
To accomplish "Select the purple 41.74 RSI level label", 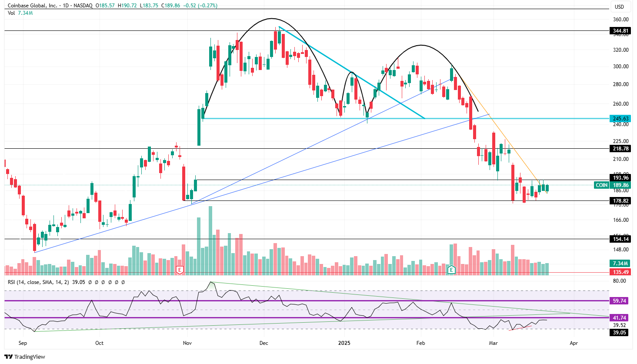I will coord(619,318).
